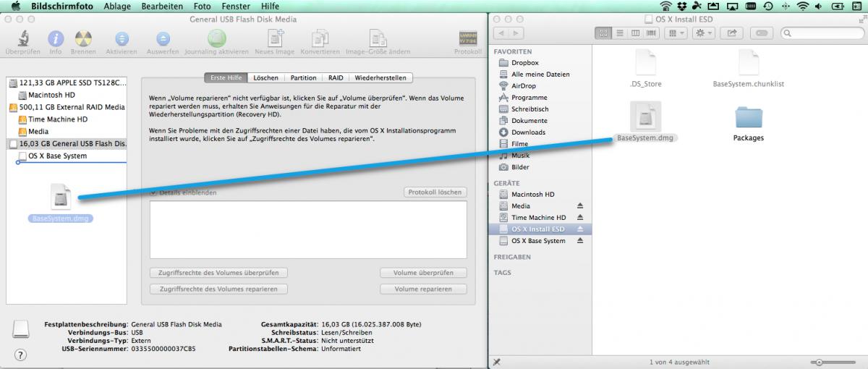This screenshot has height=369, width=868.
Task: Switch Finder to Cover Flow view
Action: point(652,33)
